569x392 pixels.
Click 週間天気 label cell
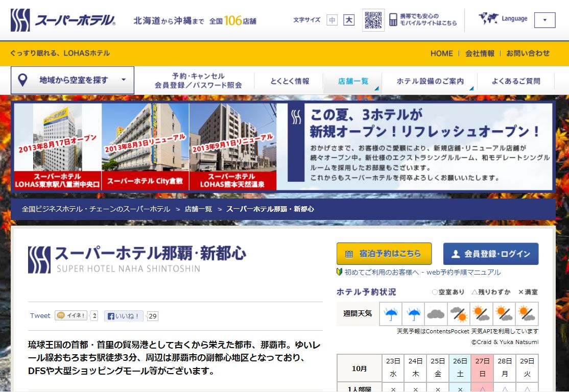pyautogui.click(x=358, y=313)
